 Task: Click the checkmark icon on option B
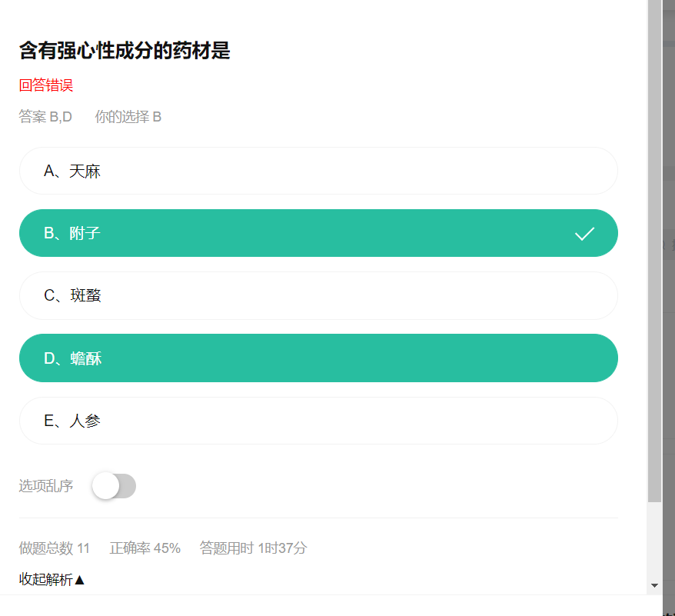tap(584, 234)
